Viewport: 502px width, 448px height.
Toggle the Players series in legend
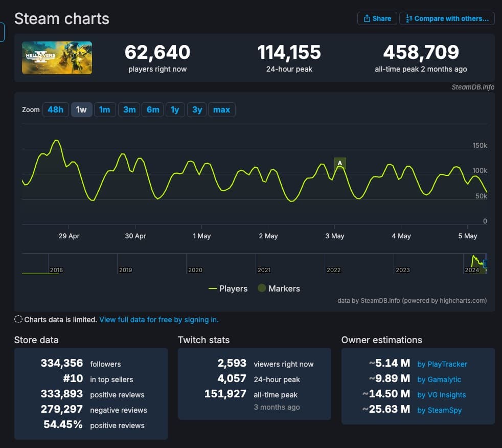click(228, 288)
